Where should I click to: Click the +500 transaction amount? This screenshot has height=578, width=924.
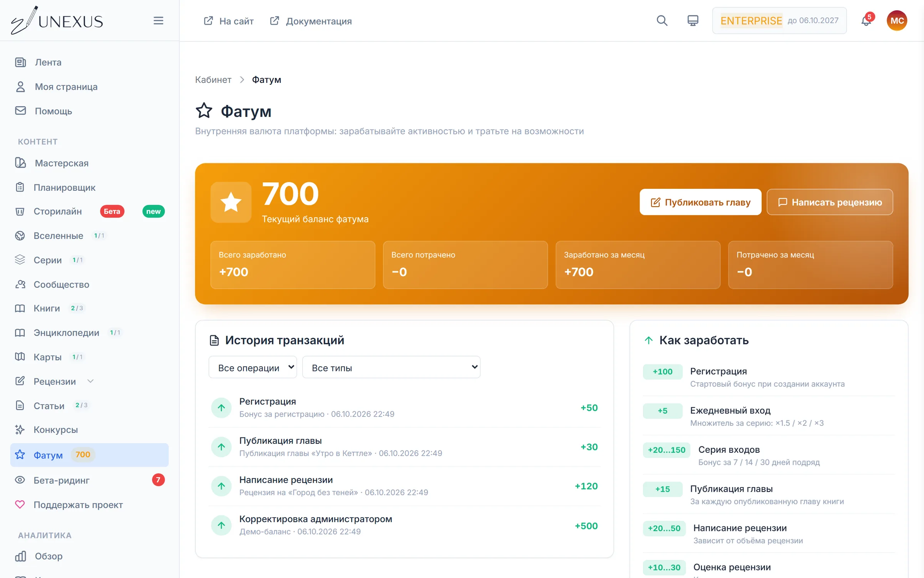pos(586,526)
